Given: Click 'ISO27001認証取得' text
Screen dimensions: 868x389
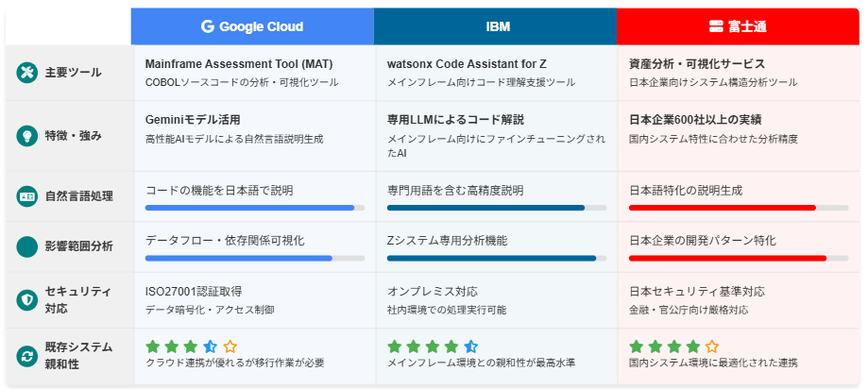Looking at the screenshot, I should tap(194, 292).
